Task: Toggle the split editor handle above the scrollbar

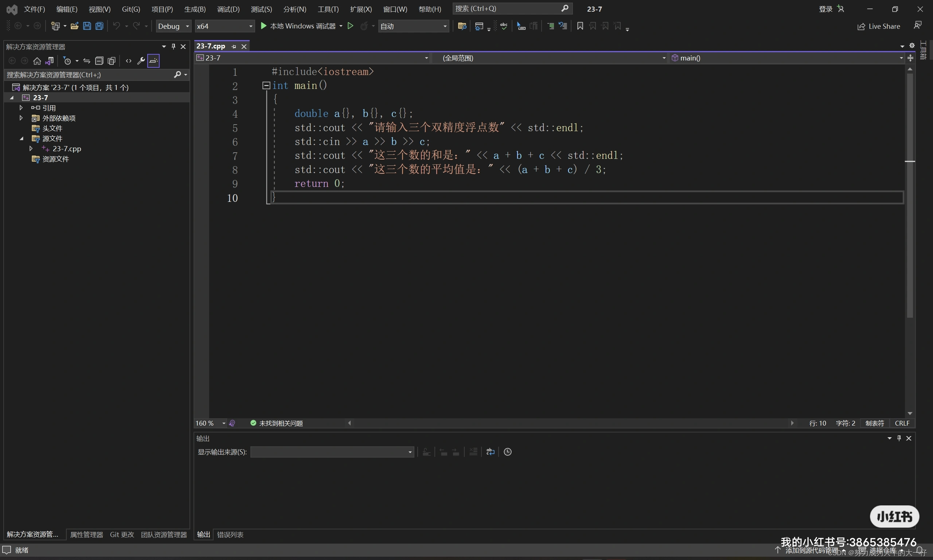Action: (x=910, y=58)
